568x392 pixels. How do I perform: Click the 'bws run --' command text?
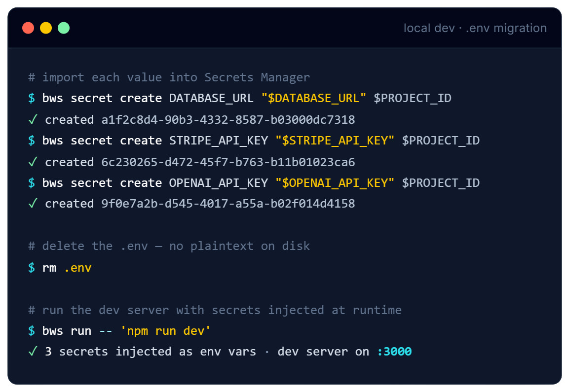point(77,331)
